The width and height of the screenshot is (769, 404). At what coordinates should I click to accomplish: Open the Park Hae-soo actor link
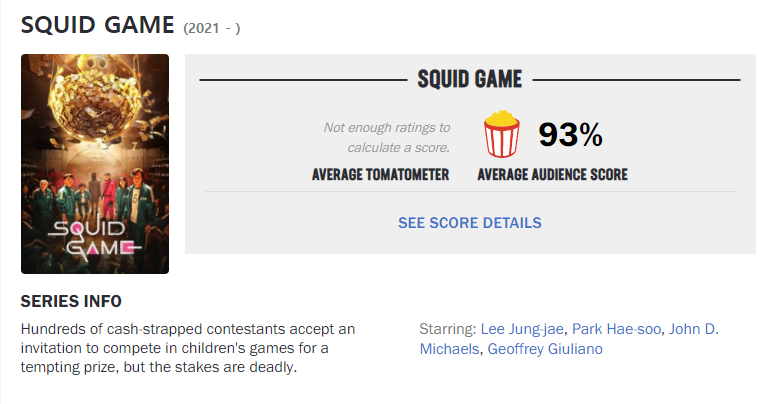(x=616, y=329)
